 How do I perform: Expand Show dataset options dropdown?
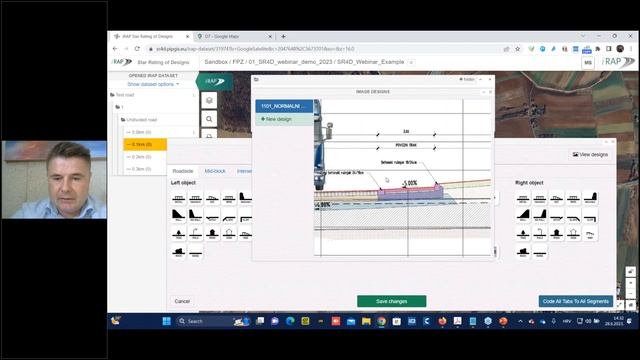tap(153, 84)
